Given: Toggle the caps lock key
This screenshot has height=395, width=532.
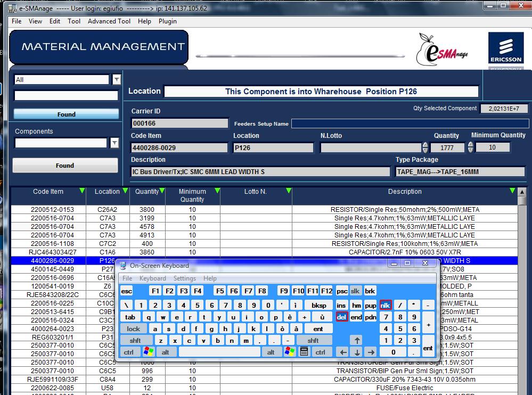Looking at the screenshot, I should [x=133, y=329].
